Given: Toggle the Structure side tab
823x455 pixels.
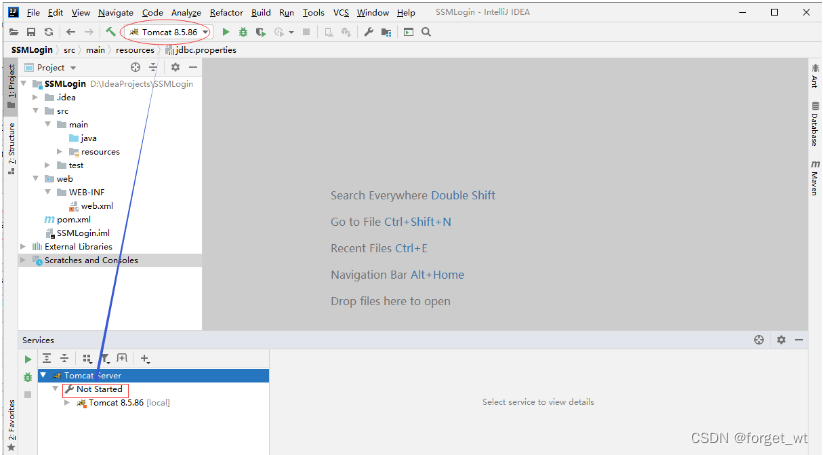Looking at the screenshot, I should (x=11, y=147).
